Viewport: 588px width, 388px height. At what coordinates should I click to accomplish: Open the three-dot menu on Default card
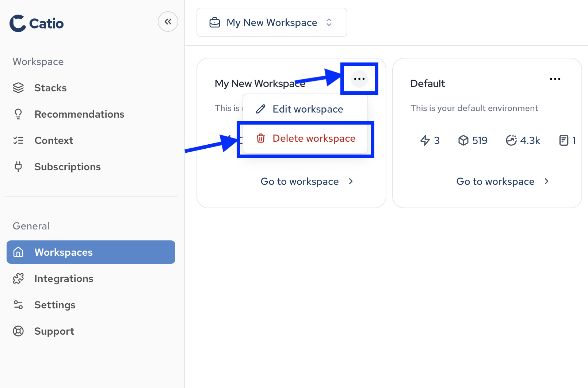coord(555,79)
